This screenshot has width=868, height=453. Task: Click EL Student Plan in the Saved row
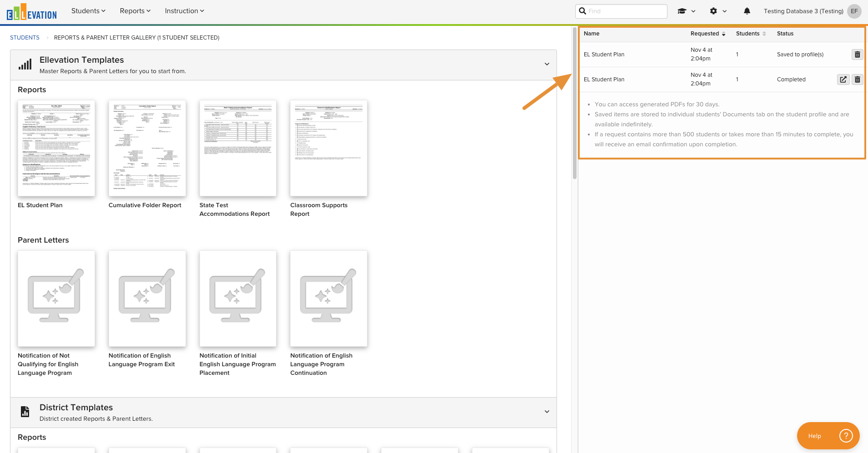604,55
